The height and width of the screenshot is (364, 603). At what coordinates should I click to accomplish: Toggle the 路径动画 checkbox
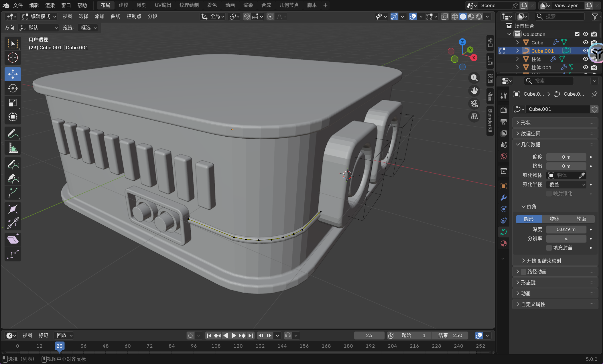[x=523, y=271]
